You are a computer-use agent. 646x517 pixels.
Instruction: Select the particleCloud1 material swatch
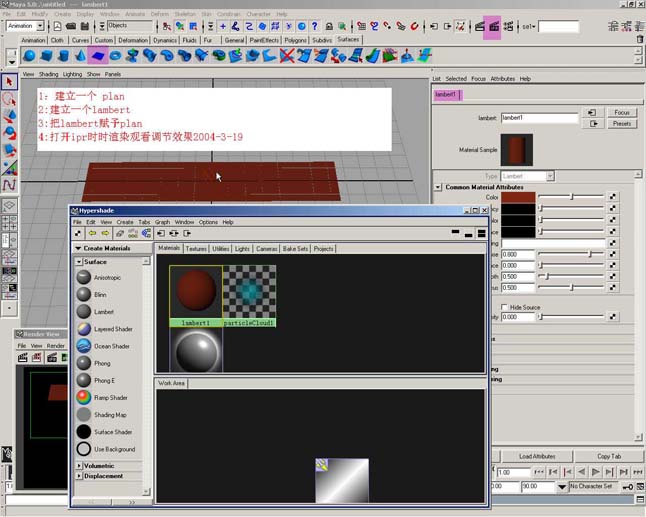coord(249,297)
